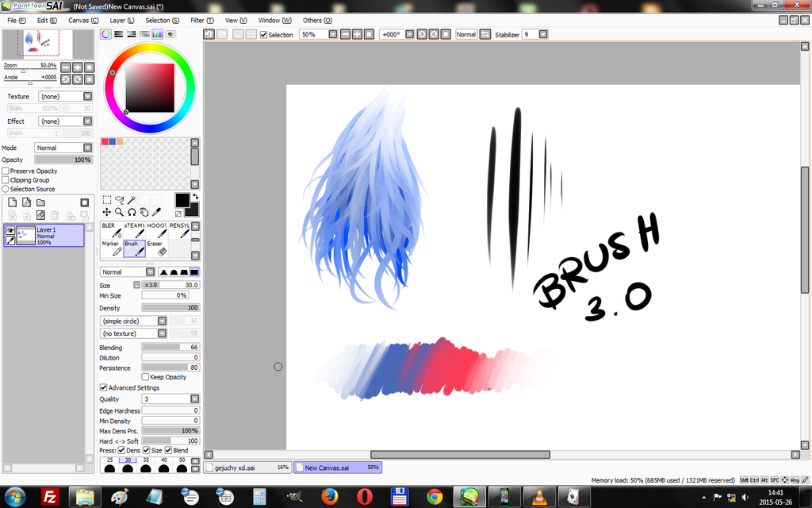The image size is (812, 508).
Task: Select the Move tool
Action: [107, 212]
